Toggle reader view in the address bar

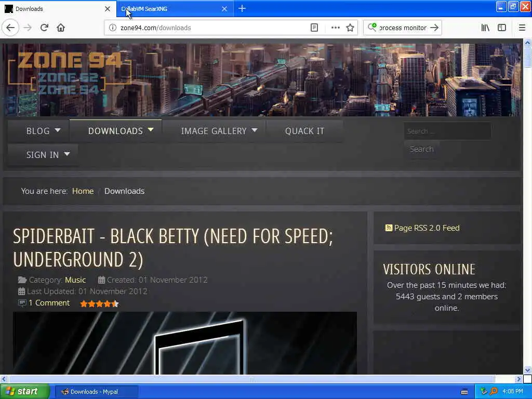tap(314, 28)
